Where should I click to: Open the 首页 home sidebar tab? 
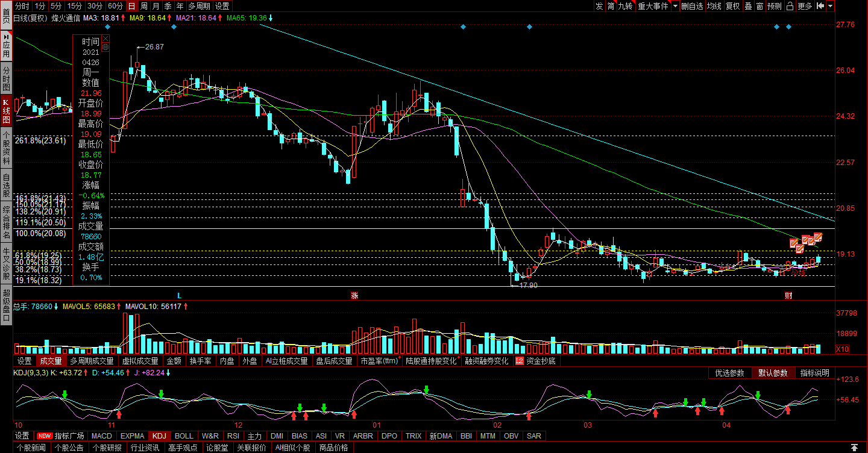click(6, 14)
